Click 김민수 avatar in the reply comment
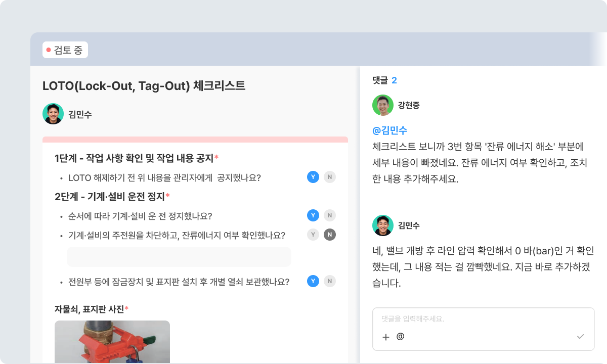Viewport: 607px width, 364px height. [383, 225]
